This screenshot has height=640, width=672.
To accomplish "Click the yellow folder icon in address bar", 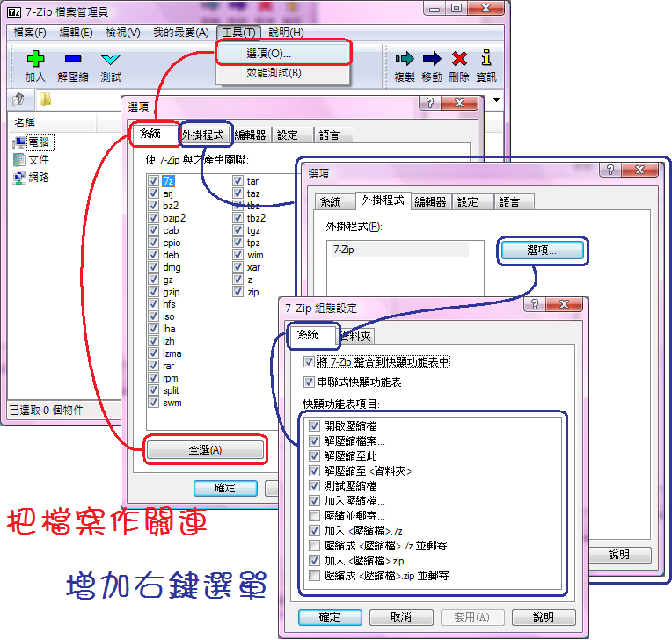I will click(x=45, y=99).
